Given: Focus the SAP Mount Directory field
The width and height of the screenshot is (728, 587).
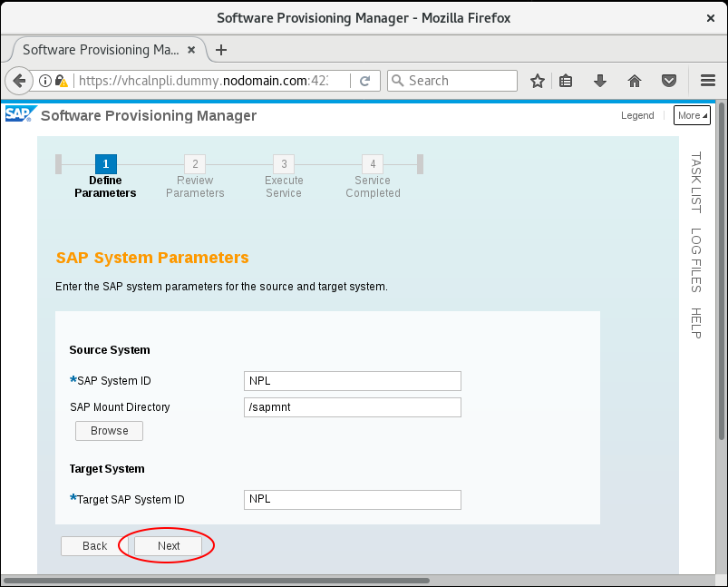Looking at the screenshot, I should coord(353,407).
